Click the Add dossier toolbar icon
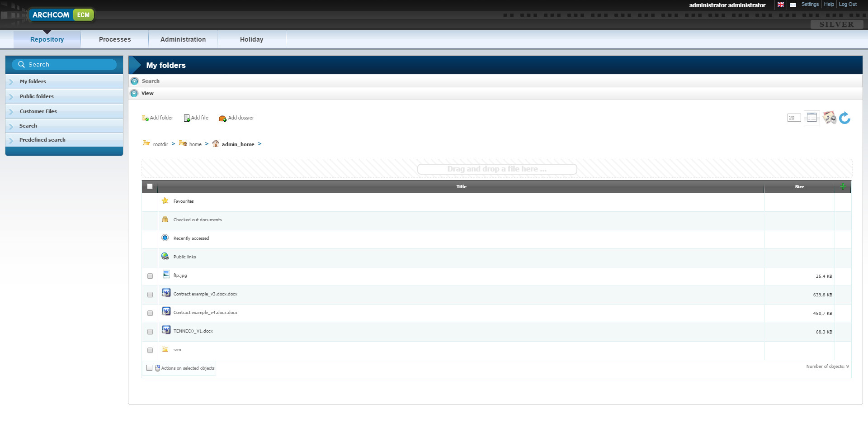 click(x=222, y=118)
